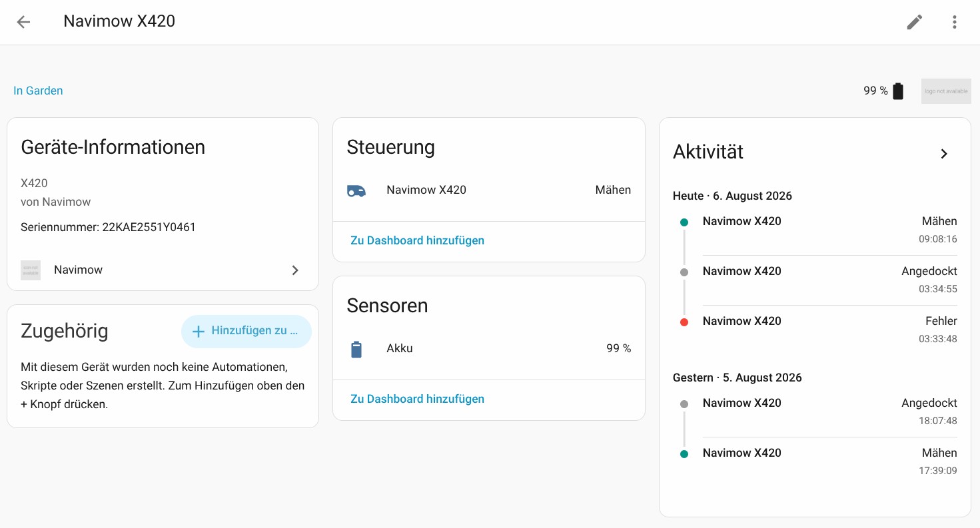Click the 99 % Akku sensor value
Image resolution: width=980 pixels, height=528 pixels.
tap(618, 348)
